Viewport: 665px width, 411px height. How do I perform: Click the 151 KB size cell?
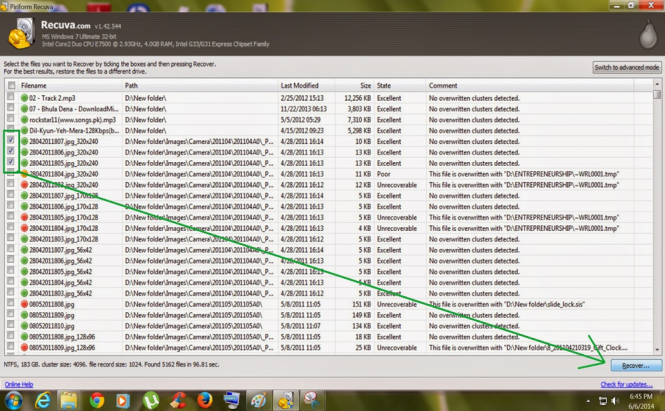(x=361, y=304)
